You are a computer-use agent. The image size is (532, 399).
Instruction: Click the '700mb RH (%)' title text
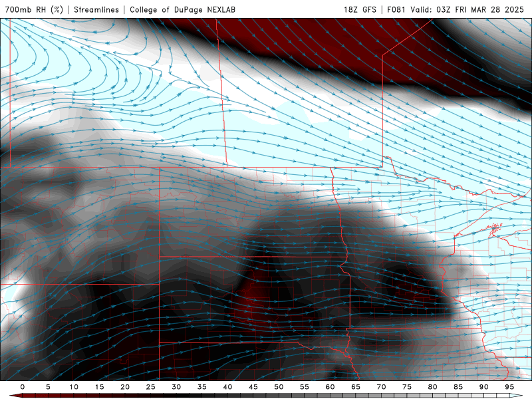pyautogui.click(x=35, y=9)
